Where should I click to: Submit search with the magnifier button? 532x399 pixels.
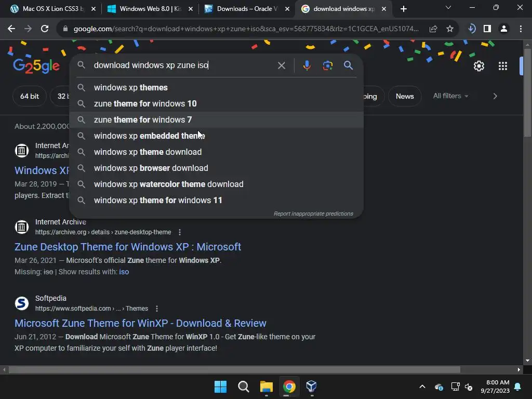pos(349,65)
